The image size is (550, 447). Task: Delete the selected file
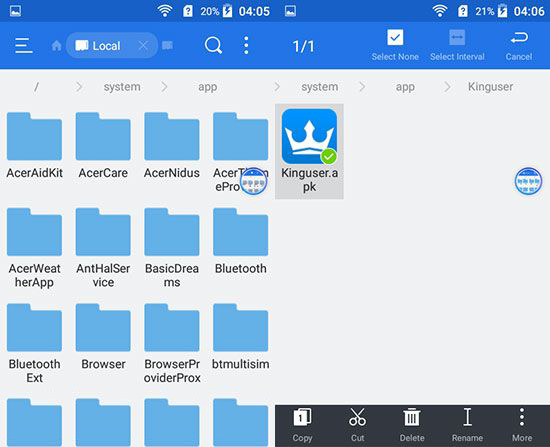pos(412,425)
